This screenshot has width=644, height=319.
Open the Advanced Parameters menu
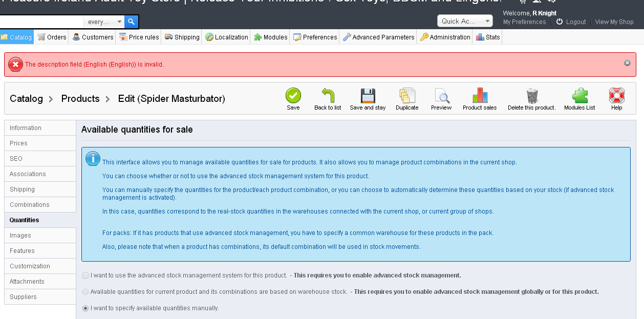point(378,37)
